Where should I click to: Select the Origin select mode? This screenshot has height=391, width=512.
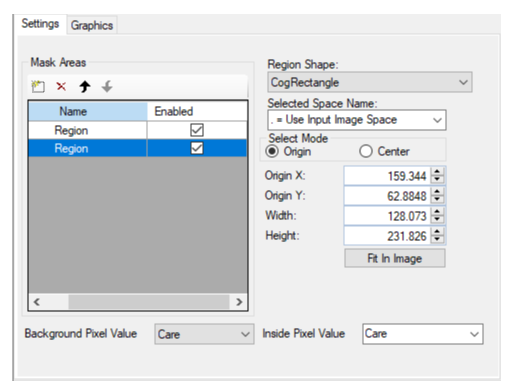coord(272,151)
